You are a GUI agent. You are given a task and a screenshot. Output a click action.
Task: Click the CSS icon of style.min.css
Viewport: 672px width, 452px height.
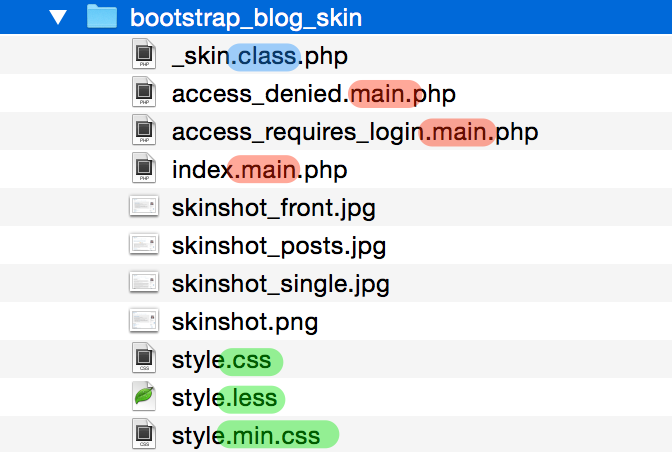tap(144, 434)
